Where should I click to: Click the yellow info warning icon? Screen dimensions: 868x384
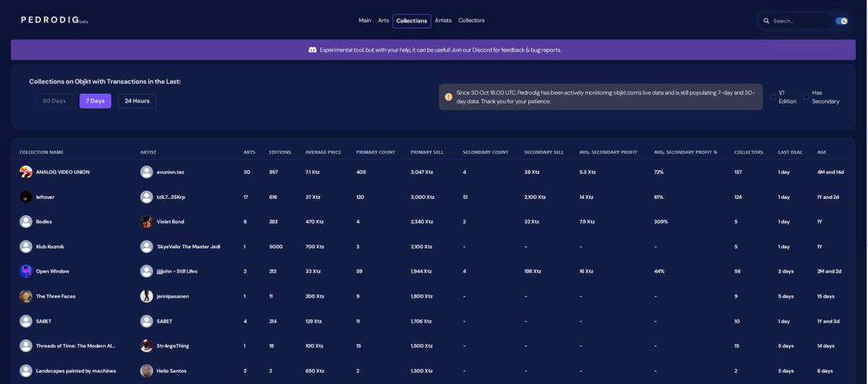click(x=448, y=96)
